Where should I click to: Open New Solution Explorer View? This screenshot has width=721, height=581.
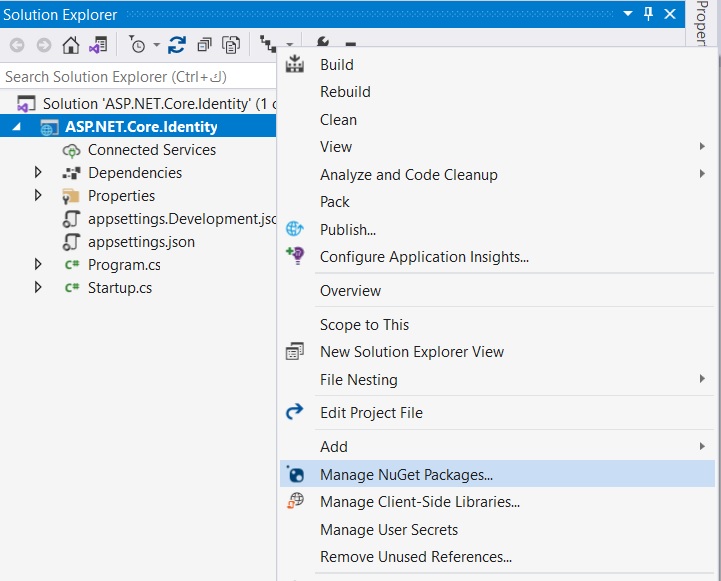497,352
